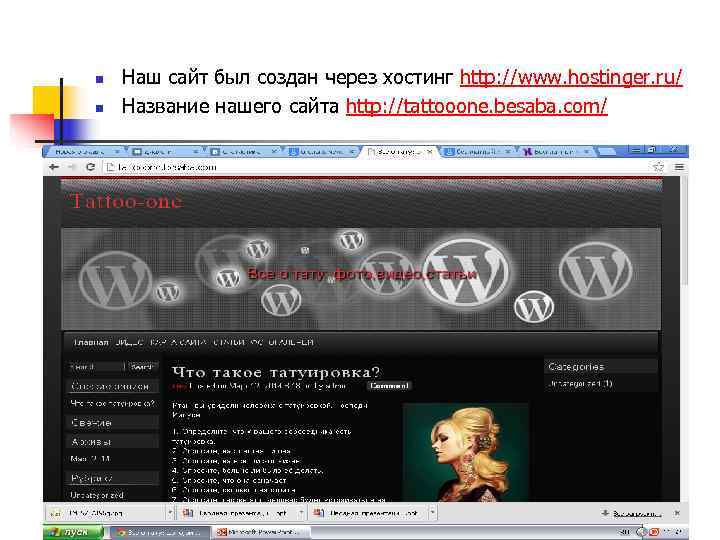Click the Tattoo-one site title
720x540 pixels.
click(125, 202)
